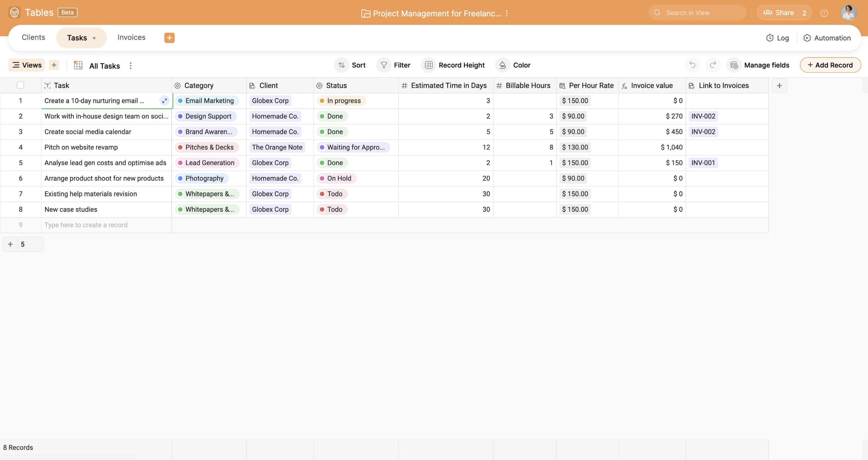Viewport: 868px width, 460px height.
Task: Switch to the Clients tab
Action: (33, 37)
